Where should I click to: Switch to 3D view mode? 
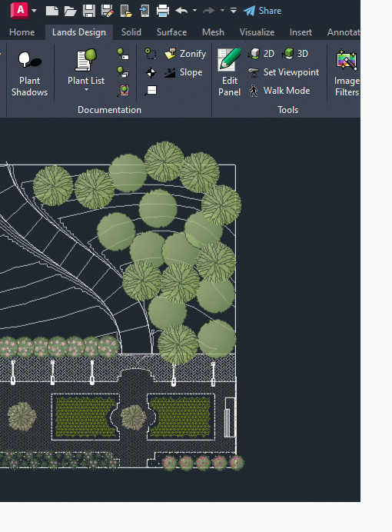click(x=295, y=54)
